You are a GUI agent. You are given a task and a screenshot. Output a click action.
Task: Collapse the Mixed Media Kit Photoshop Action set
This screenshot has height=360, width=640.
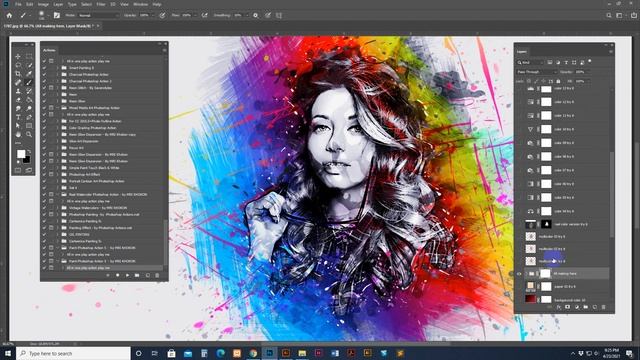pyautogui.click(x=58, y=108)
